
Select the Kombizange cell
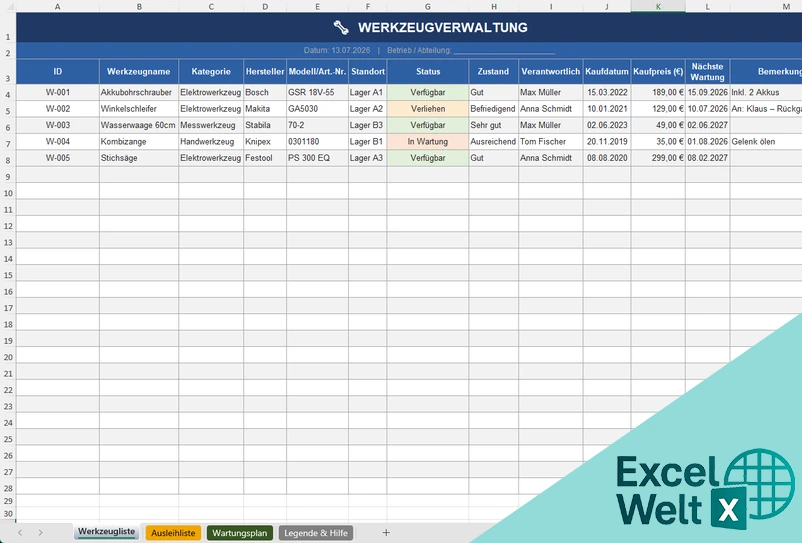(139, 142)
